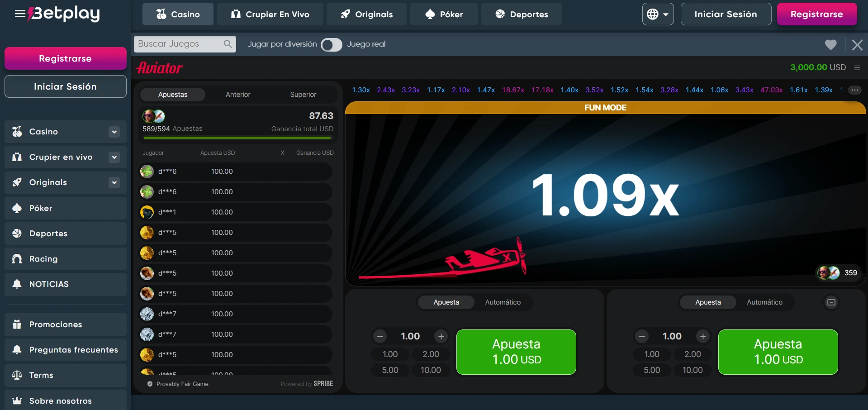Click the search magnifier icon
This screenshot has width=868, height=410.
click(228, 44)
